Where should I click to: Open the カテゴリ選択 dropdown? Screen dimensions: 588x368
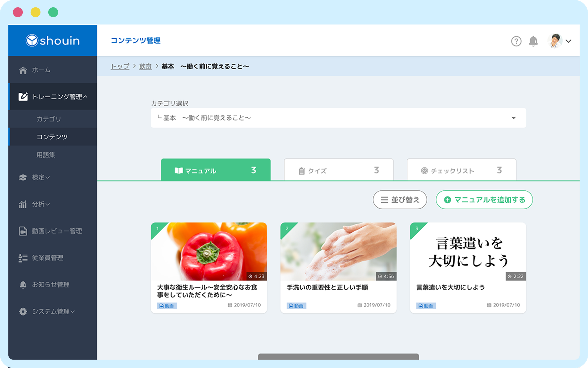tap(338, 118)
